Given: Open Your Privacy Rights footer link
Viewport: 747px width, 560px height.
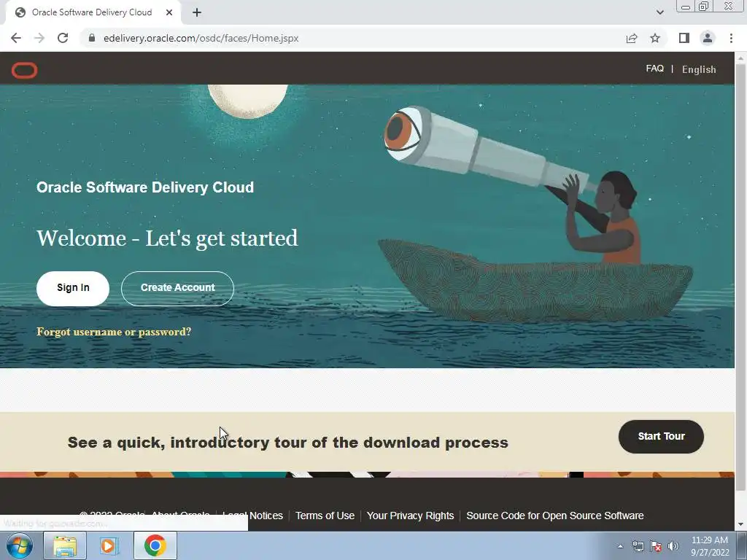Looking at the screenshot, I should click(410, 516).
